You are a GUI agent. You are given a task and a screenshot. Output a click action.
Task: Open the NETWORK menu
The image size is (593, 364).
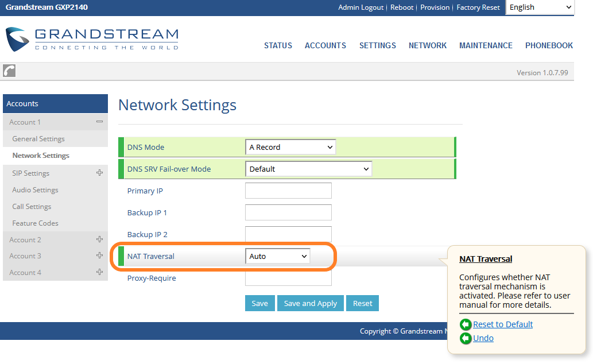coord(427,45)
